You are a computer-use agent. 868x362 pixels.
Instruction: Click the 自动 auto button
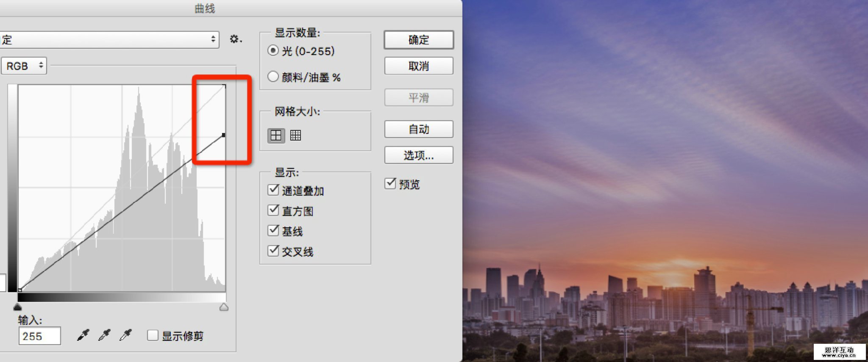[418, 129]
